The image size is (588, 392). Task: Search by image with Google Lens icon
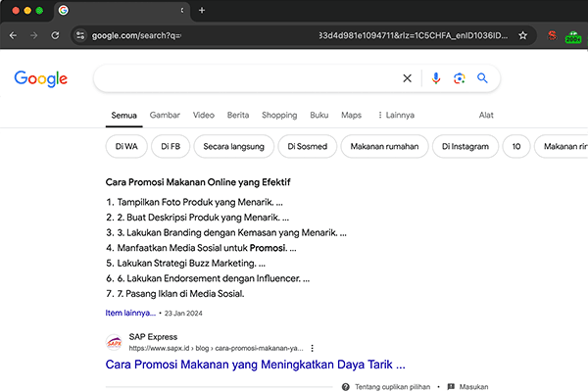(460, 78)
